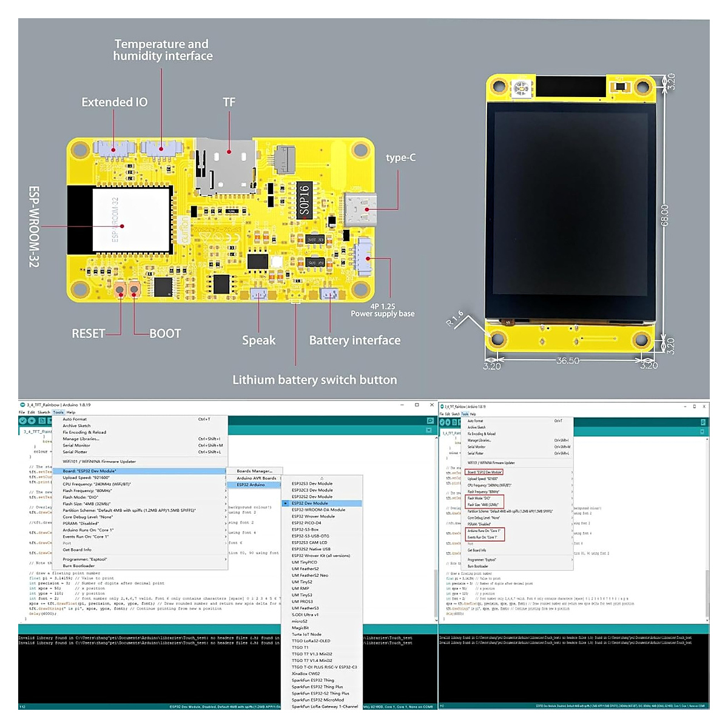Expand CPU Frequency submenu arrow in left menu
This screenshot has height=728, width=728.
[226, 484]
